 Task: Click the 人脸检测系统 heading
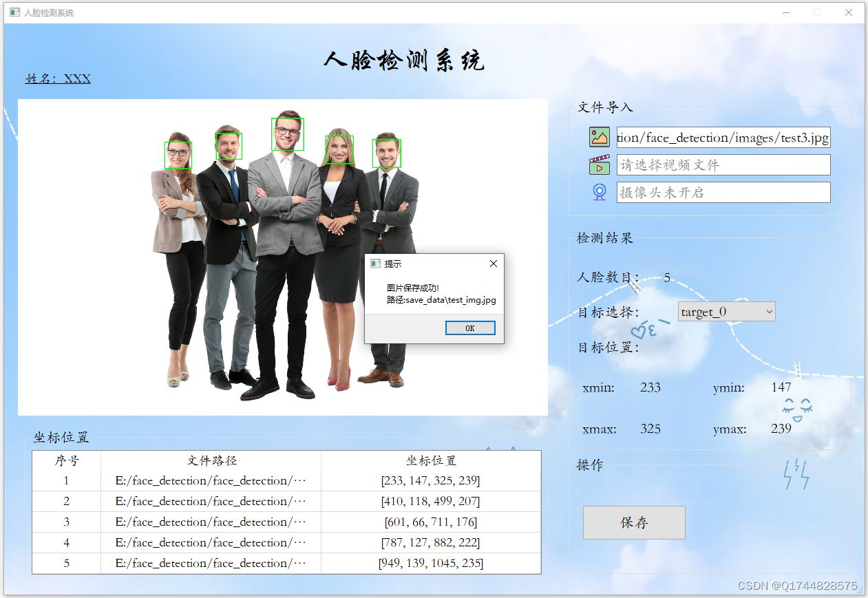(404, 61)
